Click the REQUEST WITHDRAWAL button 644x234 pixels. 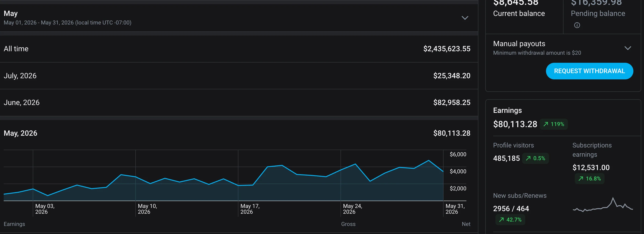pyautogui.click(x=589, y=71)
